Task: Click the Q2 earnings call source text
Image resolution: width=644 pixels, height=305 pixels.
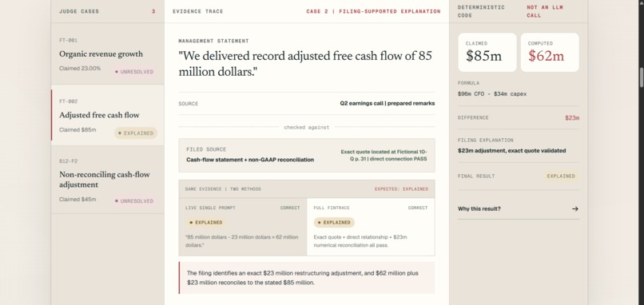Action: [x=387, y=104]
